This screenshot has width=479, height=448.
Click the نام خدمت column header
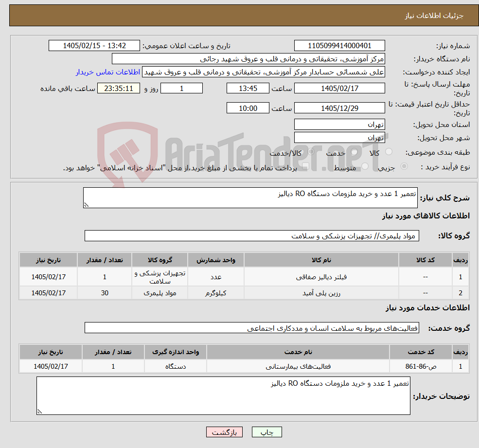click(298, 352)
